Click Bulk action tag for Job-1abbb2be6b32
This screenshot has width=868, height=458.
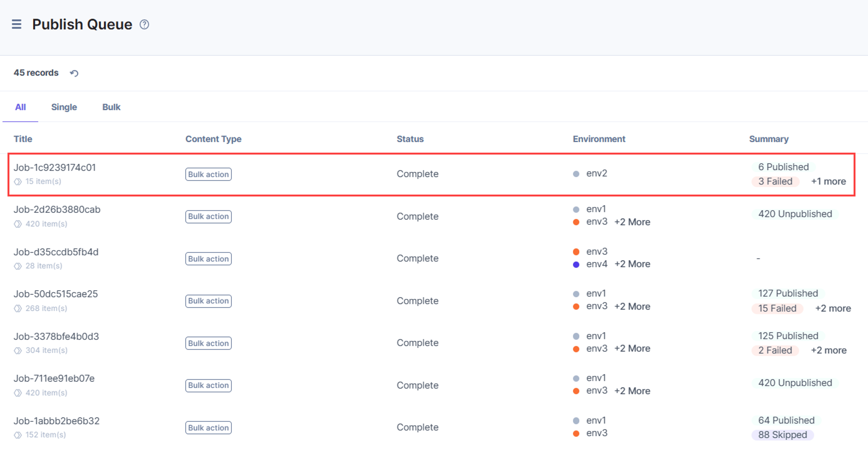[x=208, y=428]
